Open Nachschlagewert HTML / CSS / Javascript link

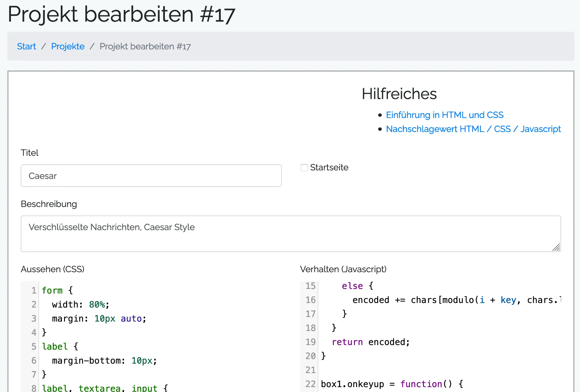click(473, 129)
